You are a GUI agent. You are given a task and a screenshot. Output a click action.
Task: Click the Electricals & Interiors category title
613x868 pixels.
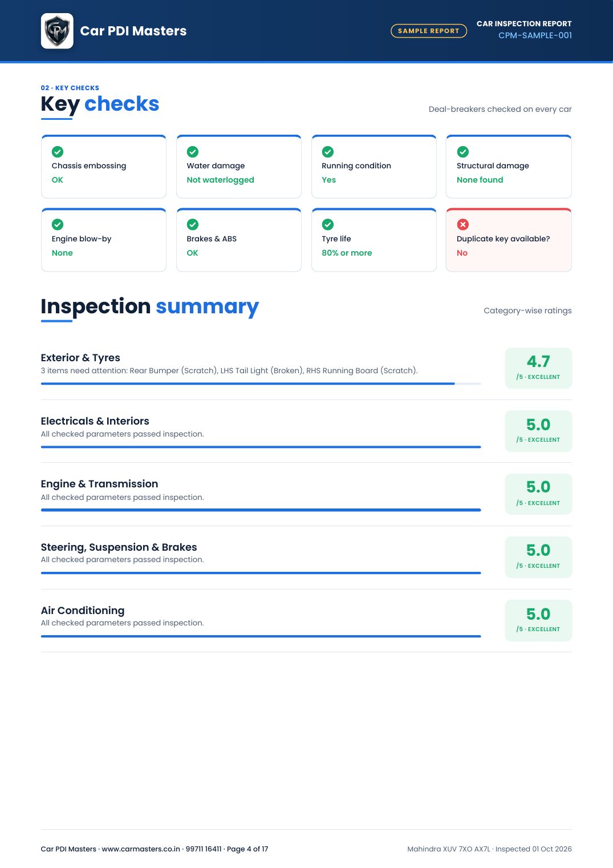coord(95,421)
